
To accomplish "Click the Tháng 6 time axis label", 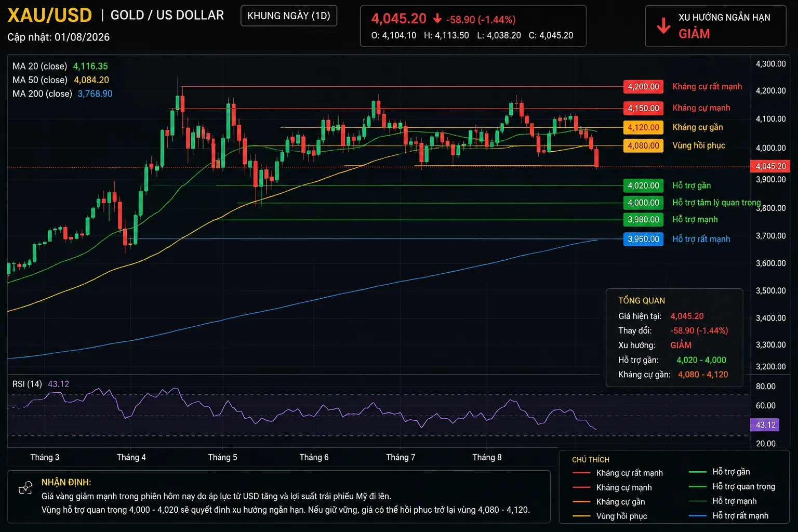I will (x=314, y=457).
